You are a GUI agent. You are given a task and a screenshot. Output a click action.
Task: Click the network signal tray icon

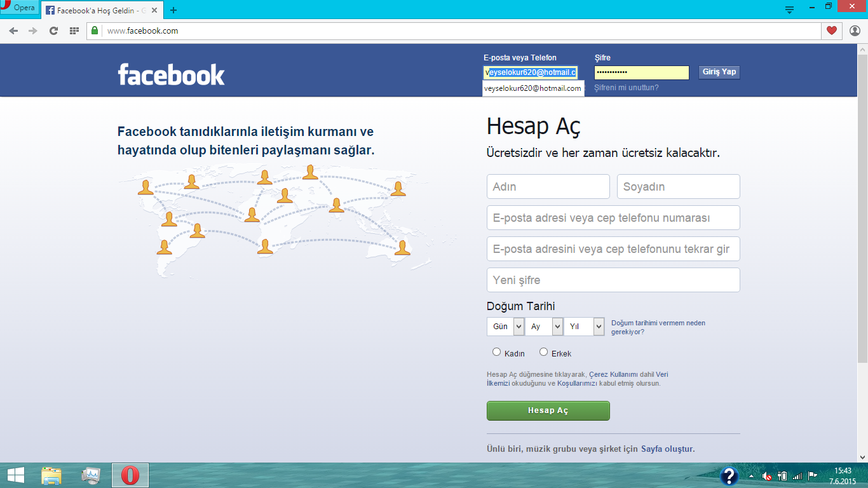pyautogui.click(x=797, y=476)
